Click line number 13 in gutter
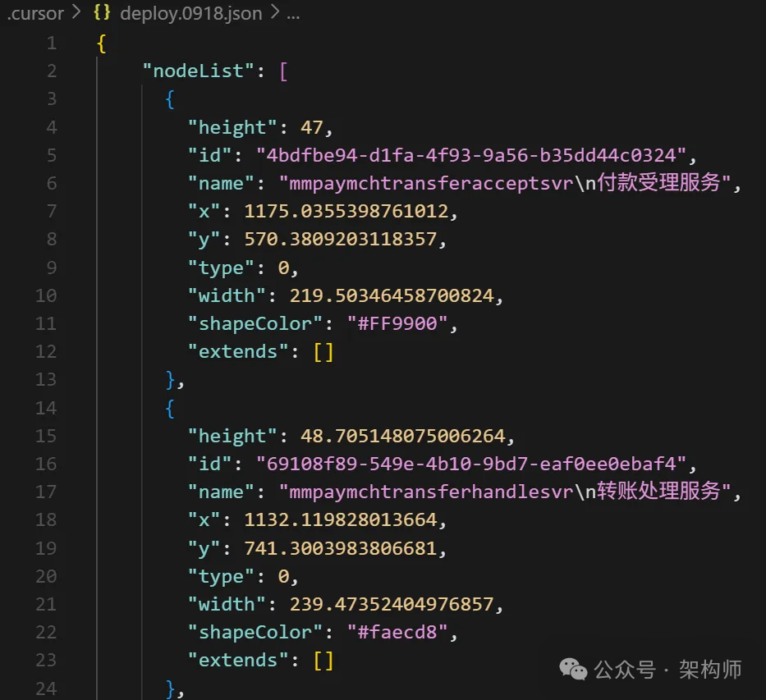This screenshot has width=766, height=700. point(47,380)
